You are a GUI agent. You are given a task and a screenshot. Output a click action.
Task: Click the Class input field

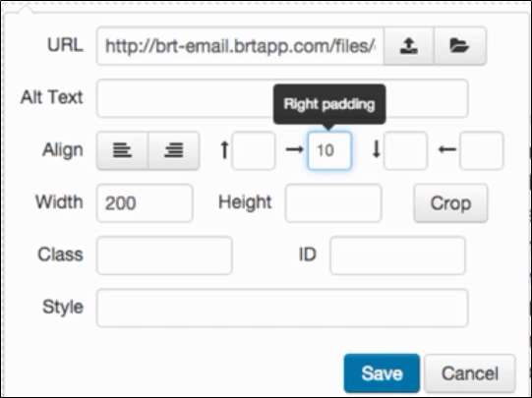164,256
